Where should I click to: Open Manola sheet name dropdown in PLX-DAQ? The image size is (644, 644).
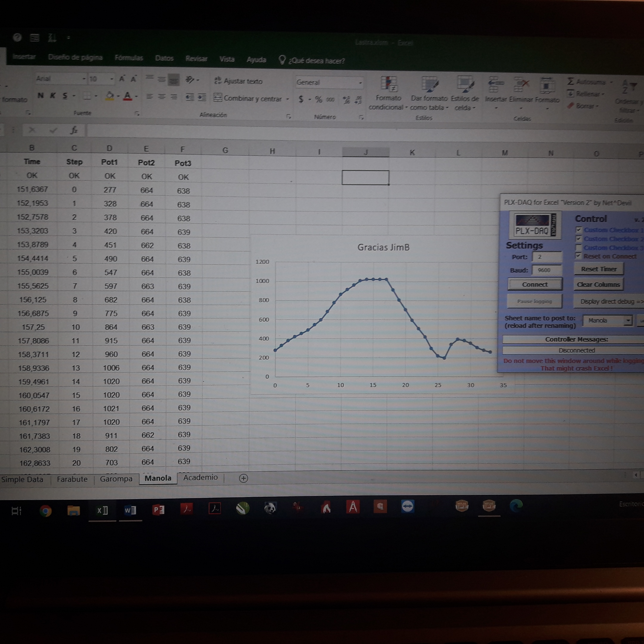coord(628,320)
